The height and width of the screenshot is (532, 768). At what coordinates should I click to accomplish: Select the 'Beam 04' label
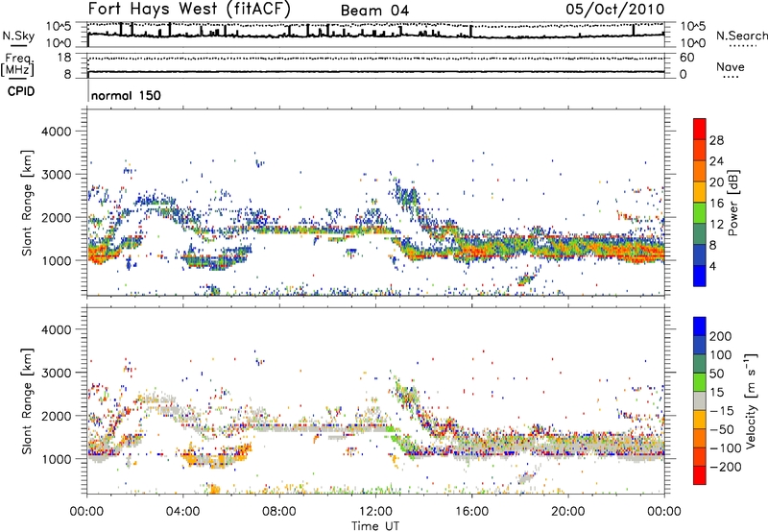374,11
